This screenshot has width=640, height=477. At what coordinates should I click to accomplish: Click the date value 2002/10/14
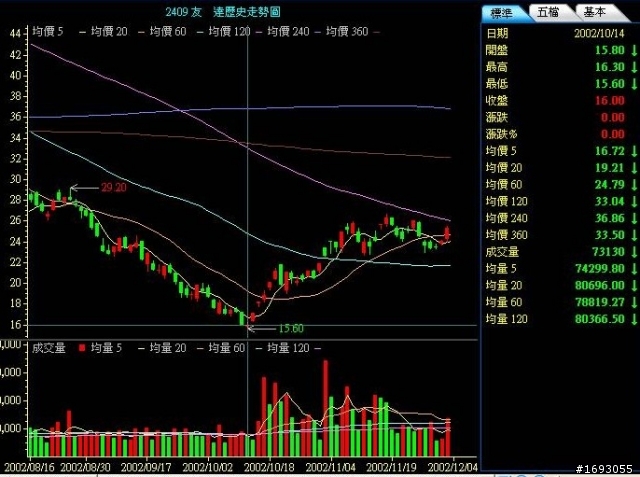(599, 33)
